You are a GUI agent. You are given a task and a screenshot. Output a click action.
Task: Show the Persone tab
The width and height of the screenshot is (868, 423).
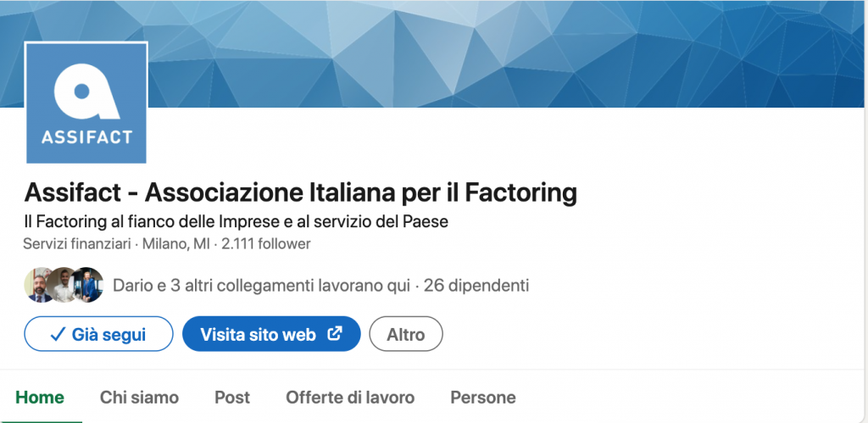(x=482, y=398)
